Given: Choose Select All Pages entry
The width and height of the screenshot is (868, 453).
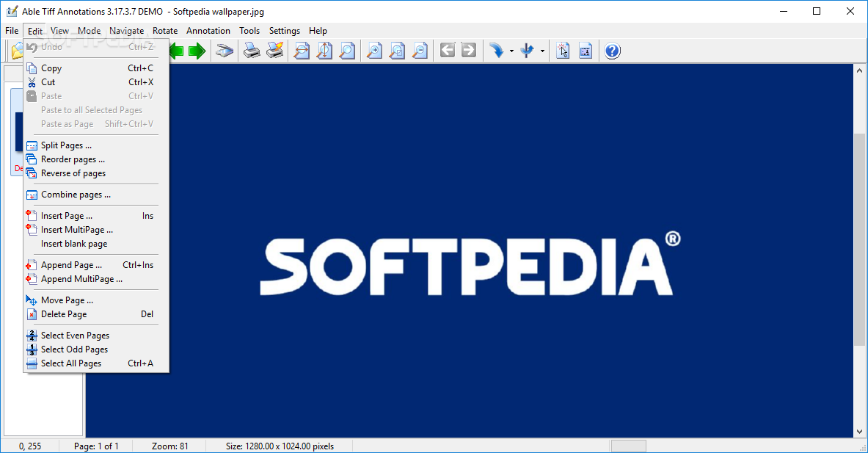Looking at the screenshot, I should click(x=96, y=363).
